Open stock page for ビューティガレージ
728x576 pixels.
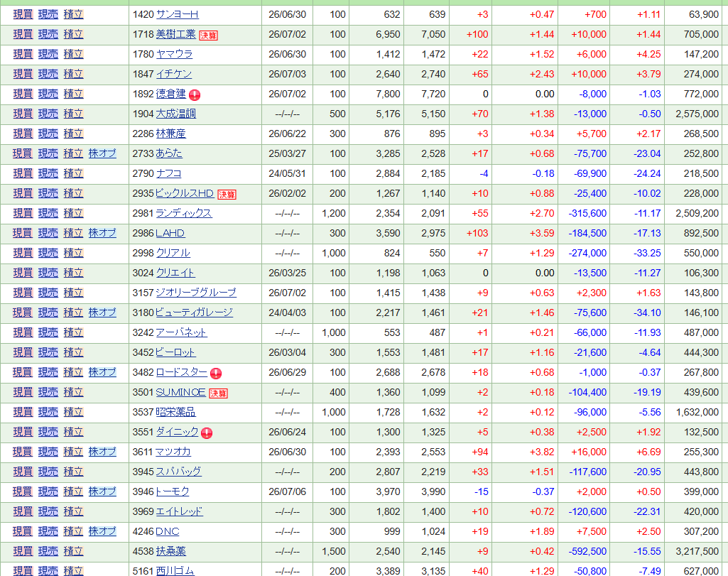point(194,313)
